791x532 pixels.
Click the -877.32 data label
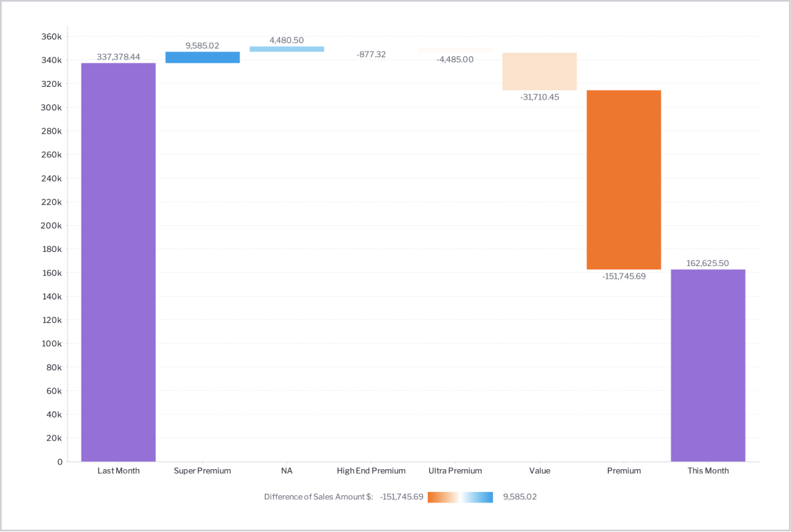click(371, 54)
